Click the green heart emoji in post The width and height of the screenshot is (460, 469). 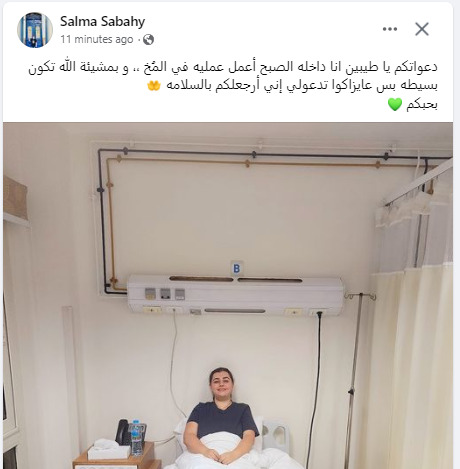(x=395, y=105)
